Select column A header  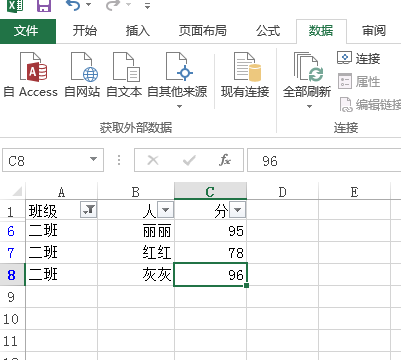click(x=61, y=192)
